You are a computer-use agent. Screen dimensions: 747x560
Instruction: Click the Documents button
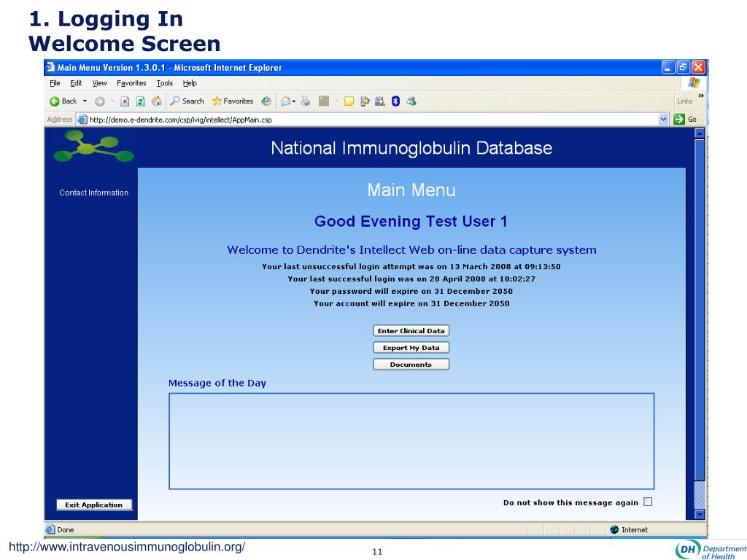point(411,365)
